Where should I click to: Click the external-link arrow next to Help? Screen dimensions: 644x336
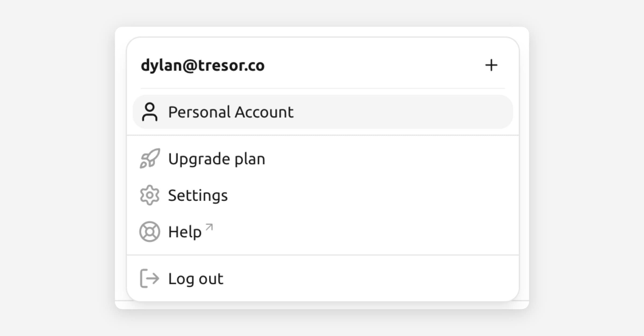pyautogui.click(x=209, y=227)
